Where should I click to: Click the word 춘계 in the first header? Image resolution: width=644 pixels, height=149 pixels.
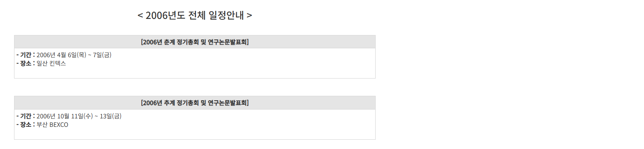[169, 42]
